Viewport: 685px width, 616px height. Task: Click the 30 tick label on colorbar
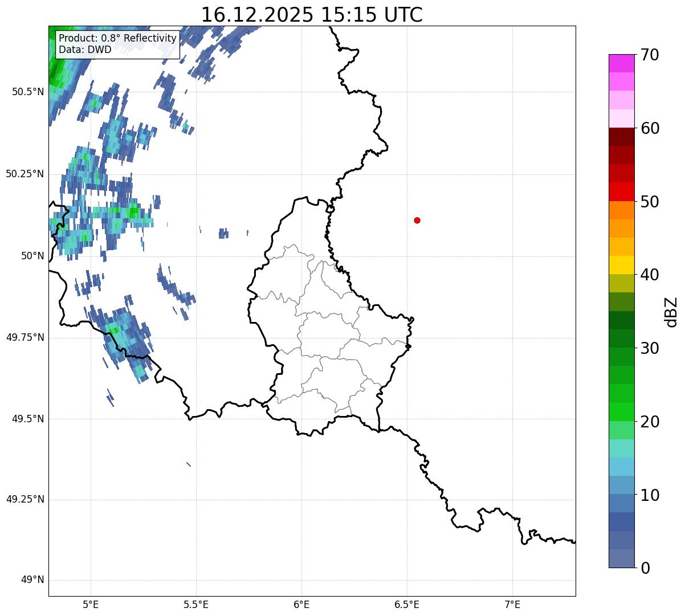[650, 348]
